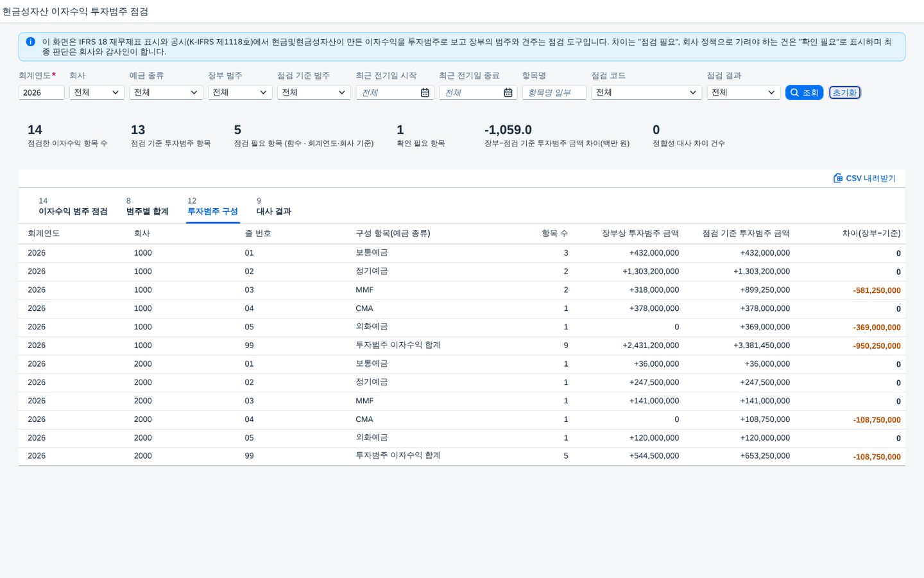This screenshot has height=578, width=924.
Task: Click the +899,250,000 amount cell
Action: click(765, 290)
